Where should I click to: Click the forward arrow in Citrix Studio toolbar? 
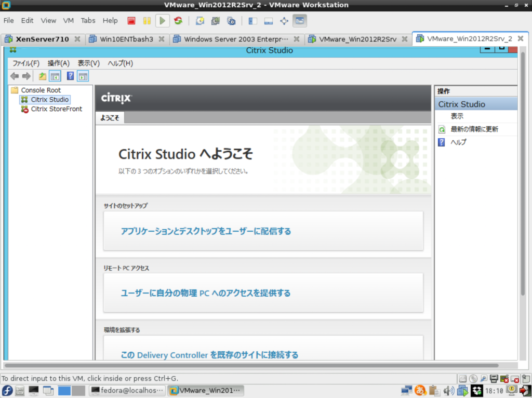pos(26,76)
